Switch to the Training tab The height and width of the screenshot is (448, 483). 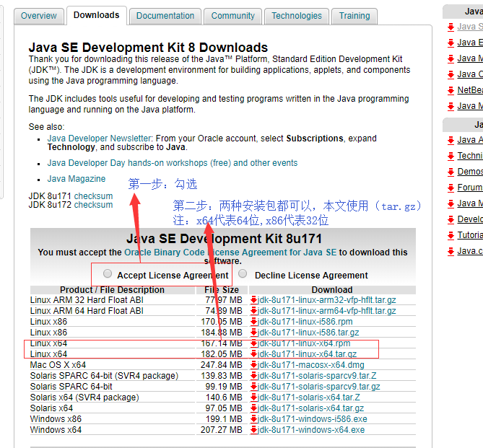354,16
